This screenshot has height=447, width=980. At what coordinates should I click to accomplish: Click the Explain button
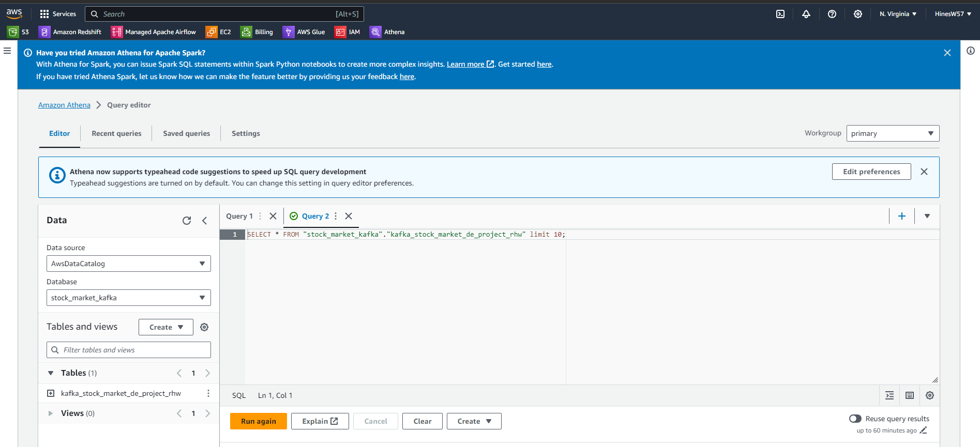[x=320, y=421]
